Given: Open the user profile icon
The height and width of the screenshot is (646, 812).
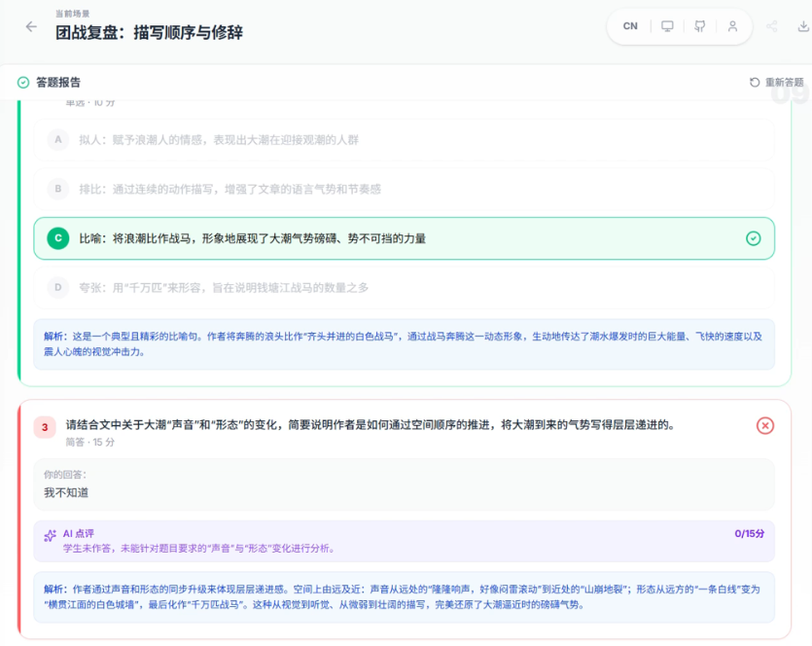Looking at the screenshot, I should point(732,25).
